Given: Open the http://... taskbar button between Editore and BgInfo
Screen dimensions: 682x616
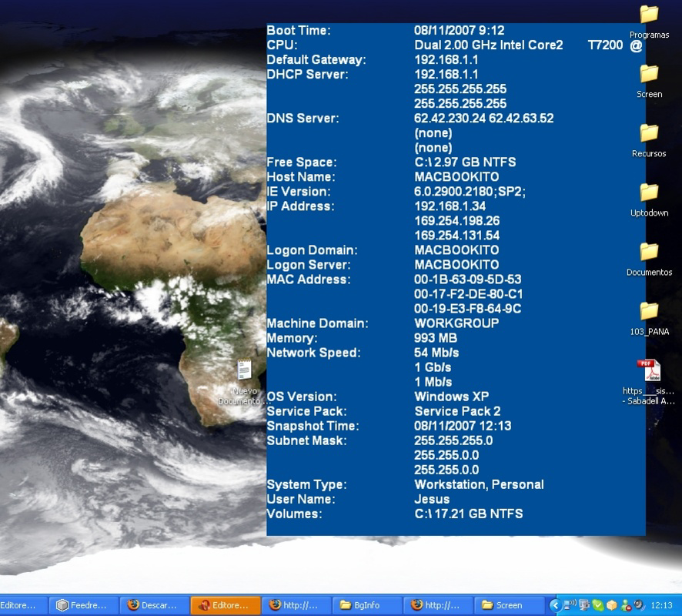Looking at the screenshot, I should pyautogui.click(x=296, y=605).
